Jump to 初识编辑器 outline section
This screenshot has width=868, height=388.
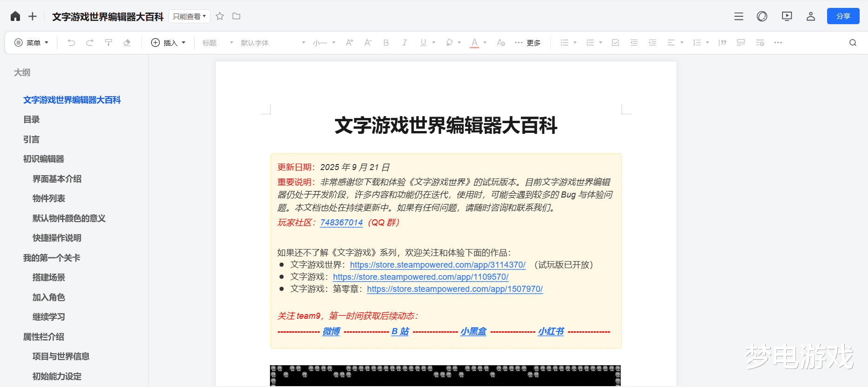tap(44, 159)
